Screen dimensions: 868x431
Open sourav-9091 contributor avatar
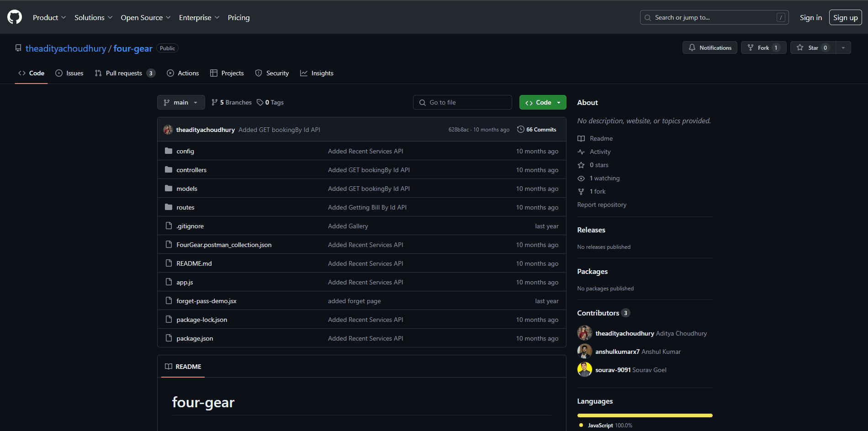[585, 369]
